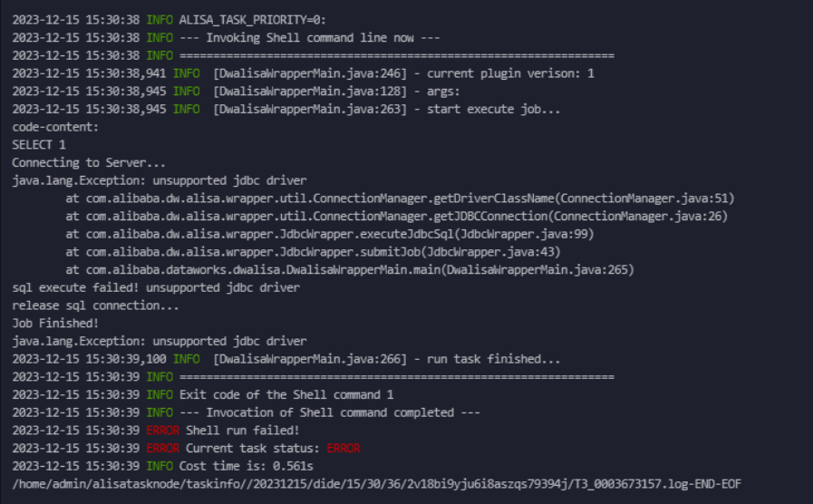Click the 'Invoking Shell command line now' line
This screenshot has height=504, width=813.
coord(226,38)
